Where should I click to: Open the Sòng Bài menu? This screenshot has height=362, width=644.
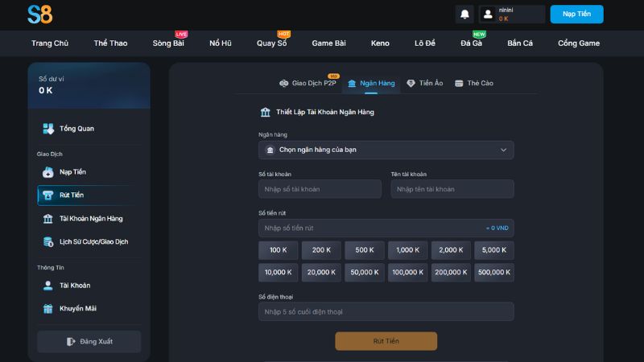pos(168,43)
